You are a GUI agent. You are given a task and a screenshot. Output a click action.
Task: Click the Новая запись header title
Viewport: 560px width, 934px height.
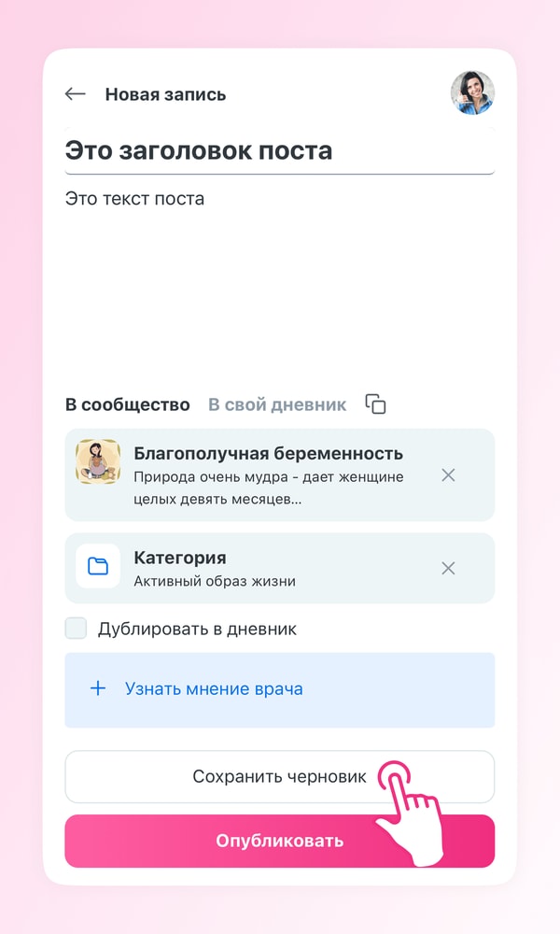tap(165, 94)
